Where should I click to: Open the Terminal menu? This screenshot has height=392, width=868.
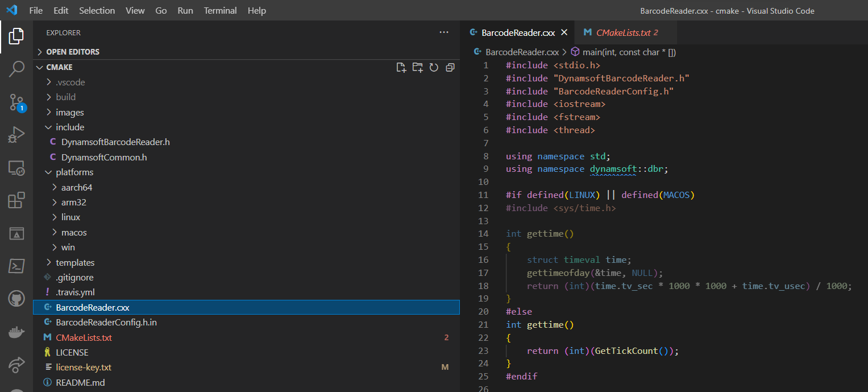click(x=221, y=11)
